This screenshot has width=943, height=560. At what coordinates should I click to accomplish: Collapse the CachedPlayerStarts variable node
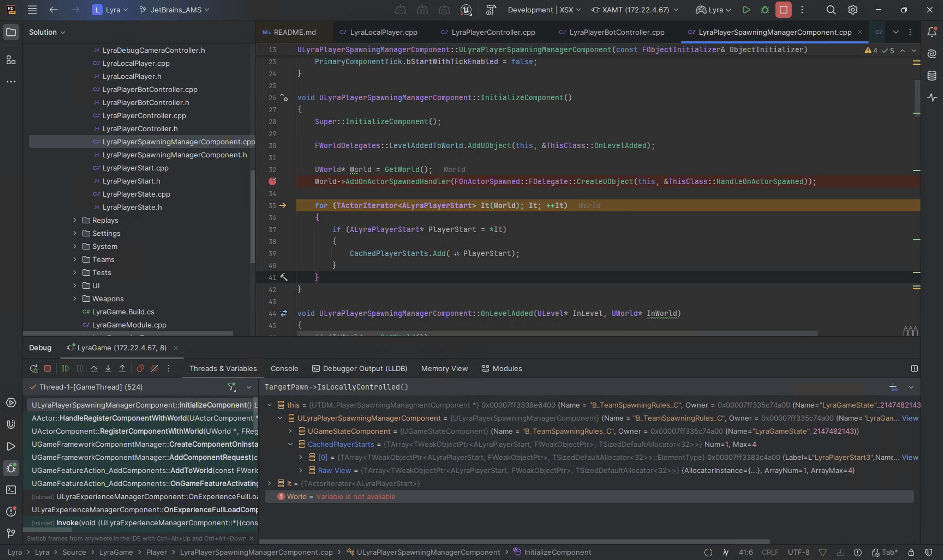coord(290,444)
